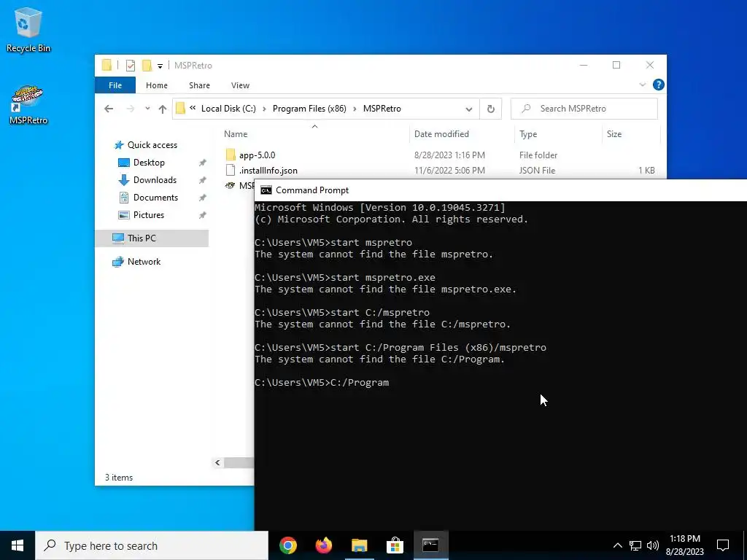
Task: Expand the ribbon with the chevron
Action: coord(642,85)
